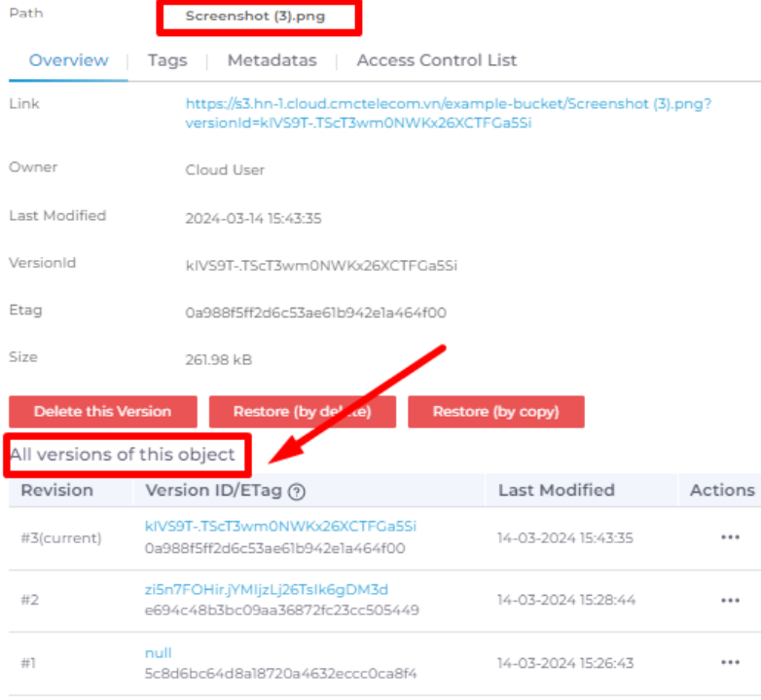Open help icon beside Version ID/ETag
The image size is (761, 700).
(x=297, y=492)
